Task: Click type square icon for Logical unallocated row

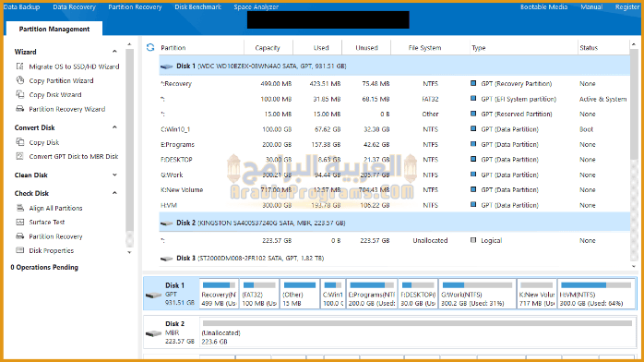Action: pos(473,240)
